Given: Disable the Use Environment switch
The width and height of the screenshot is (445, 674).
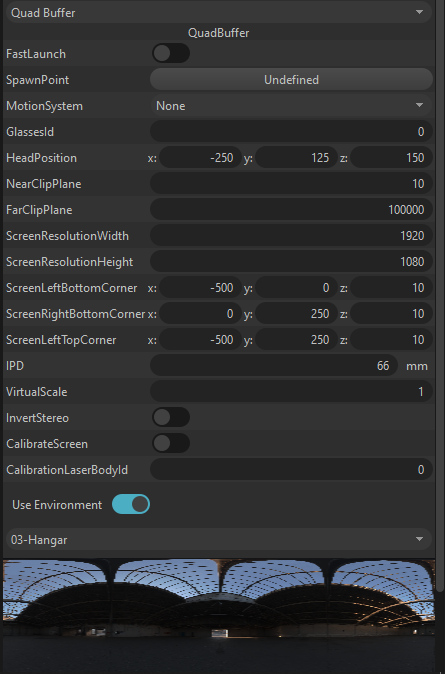Looking at the screenshot, I should point(131,504).
